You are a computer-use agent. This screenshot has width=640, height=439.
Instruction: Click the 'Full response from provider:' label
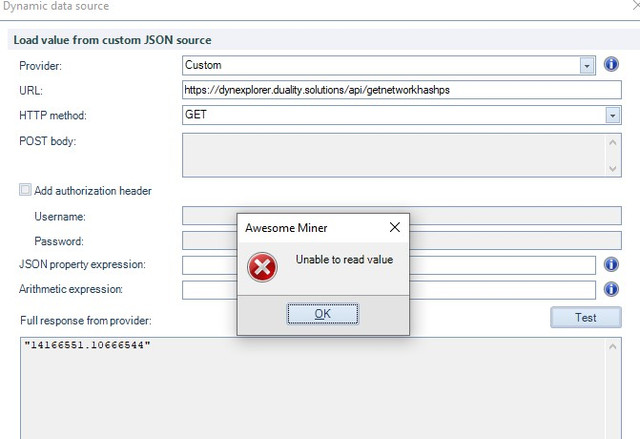[x=86, y=321]
